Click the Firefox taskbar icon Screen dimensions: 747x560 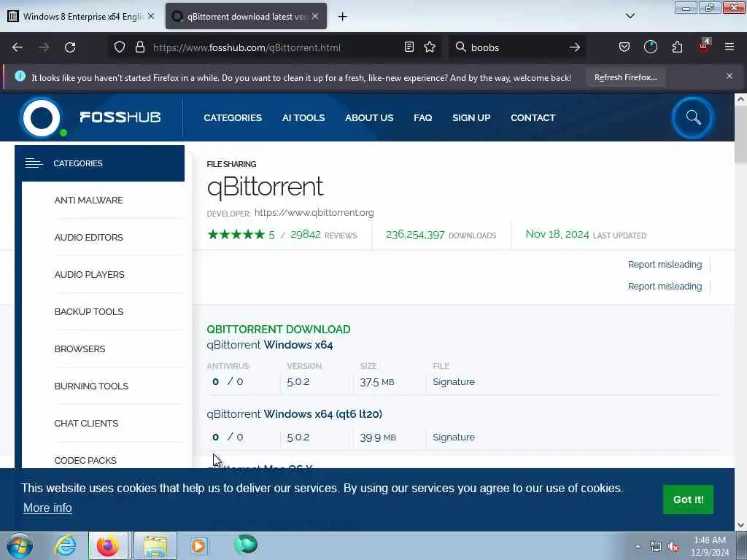108,545
